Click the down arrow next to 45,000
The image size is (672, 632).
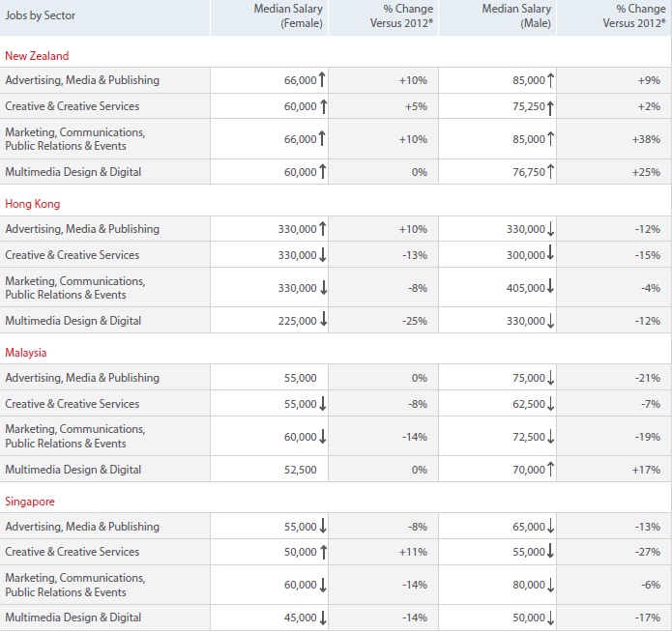click(323, 618)
